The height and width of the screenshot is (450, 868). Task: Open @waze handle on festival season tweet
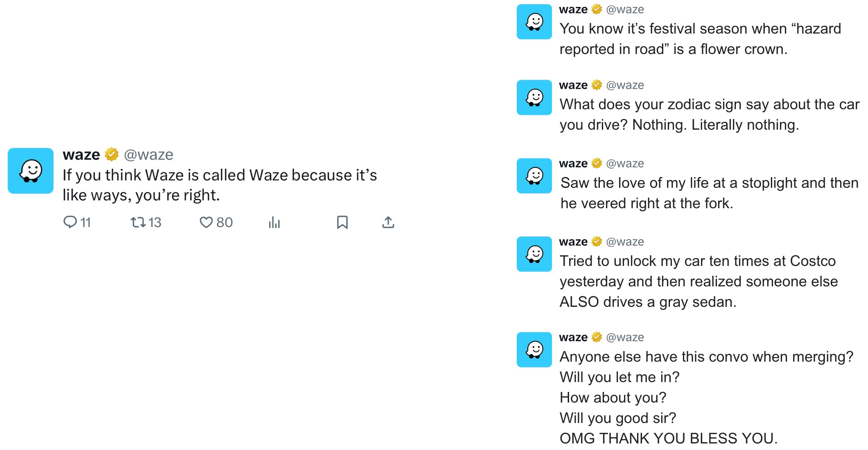625,9
